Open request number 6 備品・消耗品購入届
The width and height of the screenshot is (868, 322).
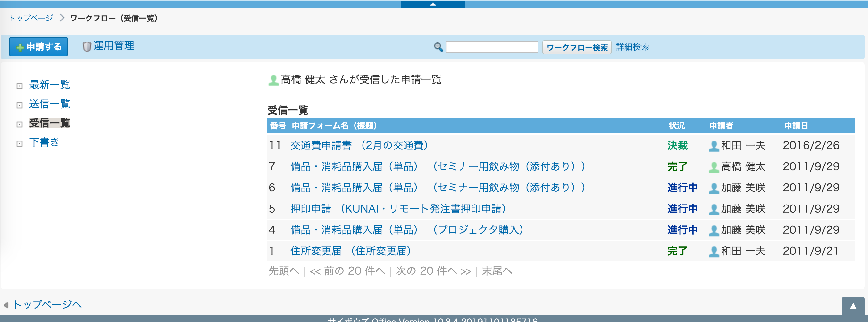(x=438, y=188)
